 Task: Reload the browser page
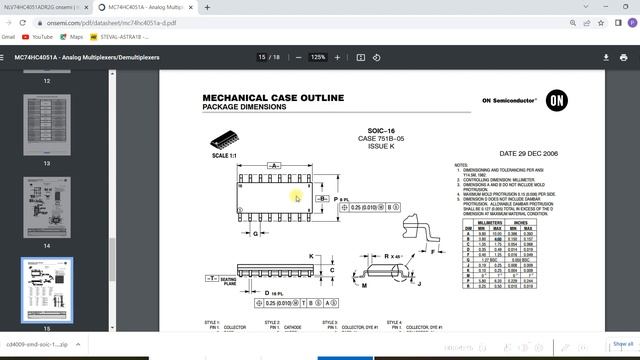[23, 23]
